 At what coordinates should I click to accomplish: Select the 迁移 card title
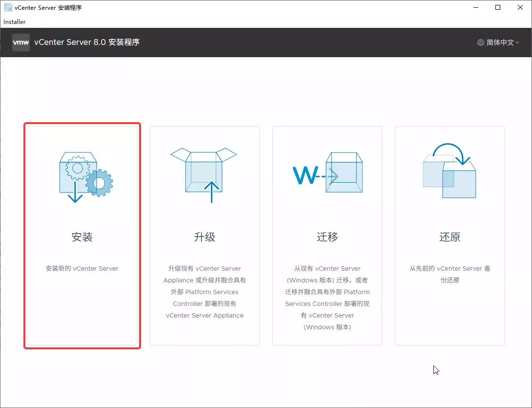coord(327,237)
